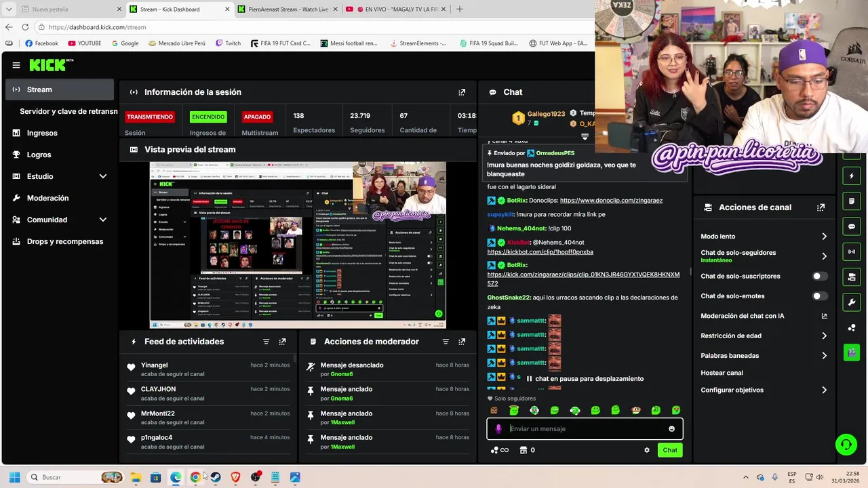Pop out the Feed de actividades panel

[x=283, y=342]
